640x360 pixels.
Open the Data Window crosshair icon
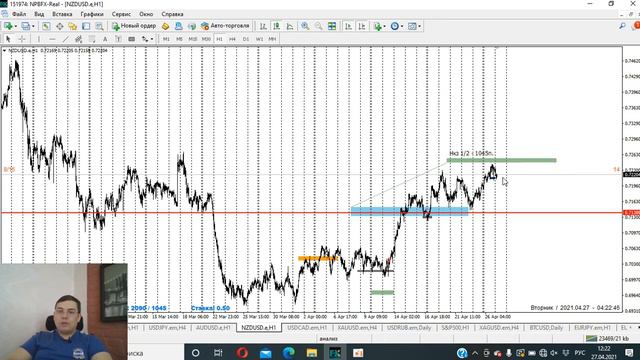pyautogui.click(x=60, y=26)
